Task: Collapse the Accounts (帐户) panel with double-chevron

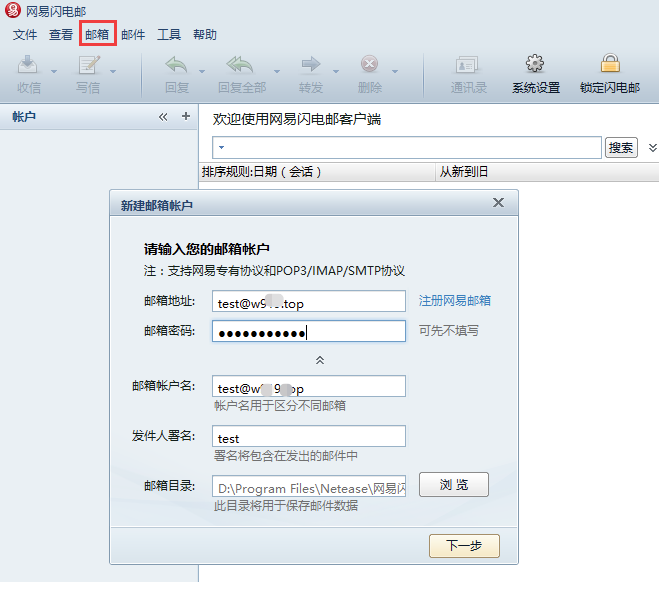Action: click(x=163, y=117)
